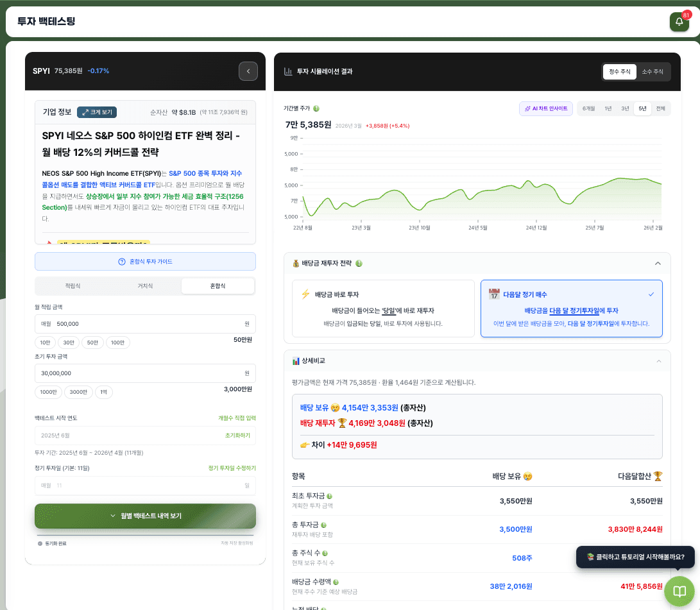Select the 50만 monthly amount preset
This screenshot has width=700, height=610.
[92, 343]
